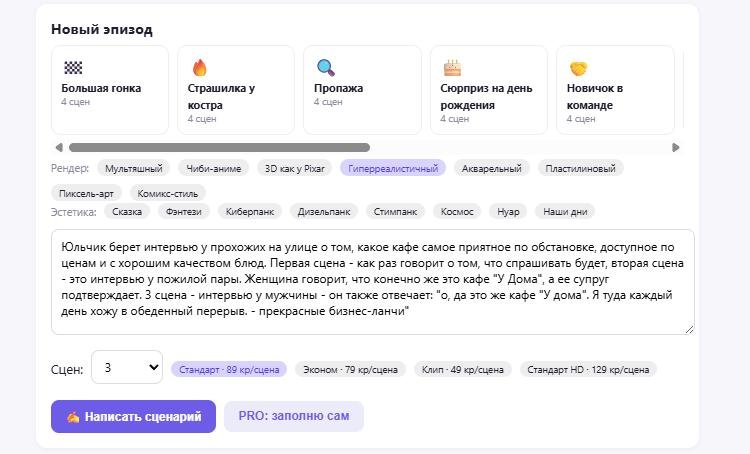Select Чиби-аниме render style
The image size is (750, 454).
pyautogui.click(x=213, y=168)
